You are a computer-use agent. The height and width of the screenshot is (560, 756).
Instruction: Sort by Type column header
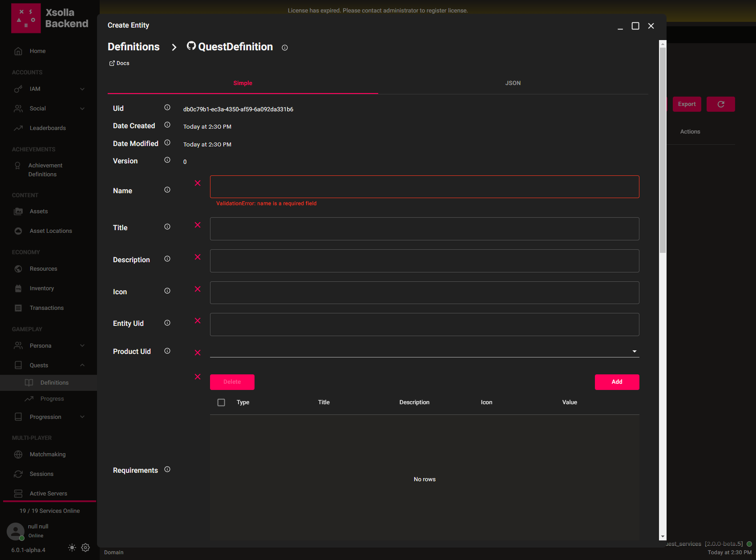pos(243,402)
